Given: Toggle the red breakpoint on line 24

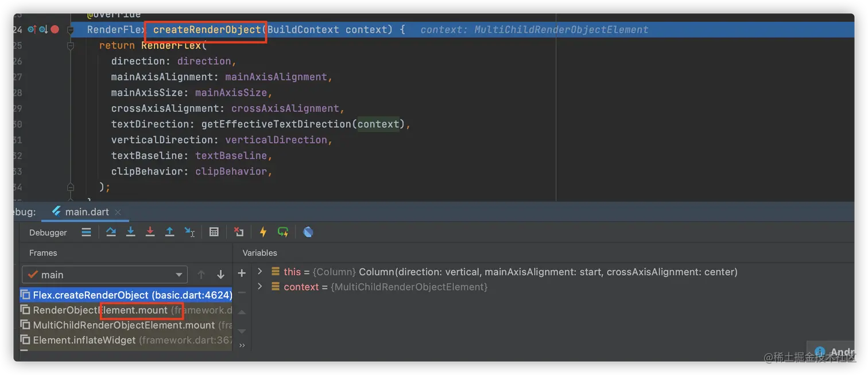Looking at the screenshot, I should (55, 29).
